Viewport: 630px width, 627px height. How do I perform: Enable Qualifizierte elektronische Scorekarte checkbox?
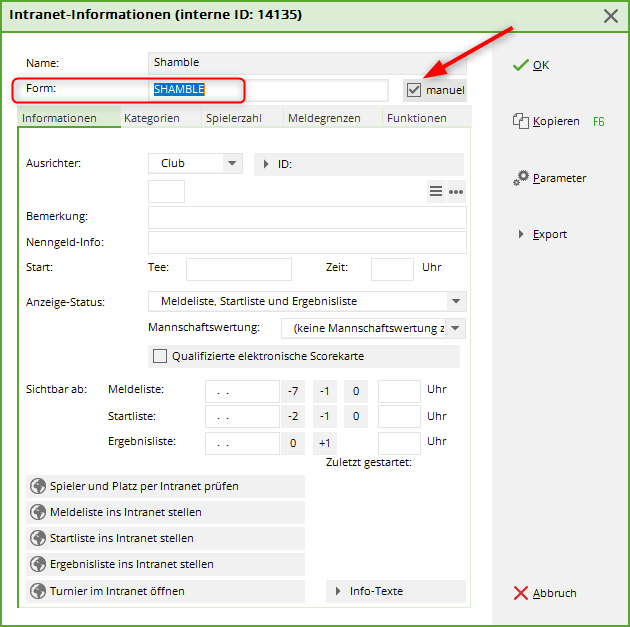click(160, 356)
